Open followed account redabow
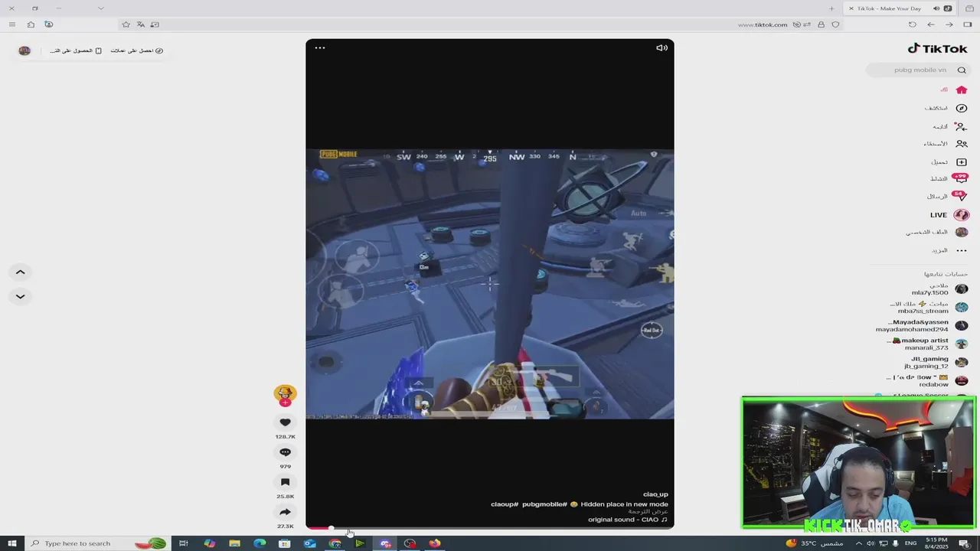980x551 pixels. click(x=927, y=380)
